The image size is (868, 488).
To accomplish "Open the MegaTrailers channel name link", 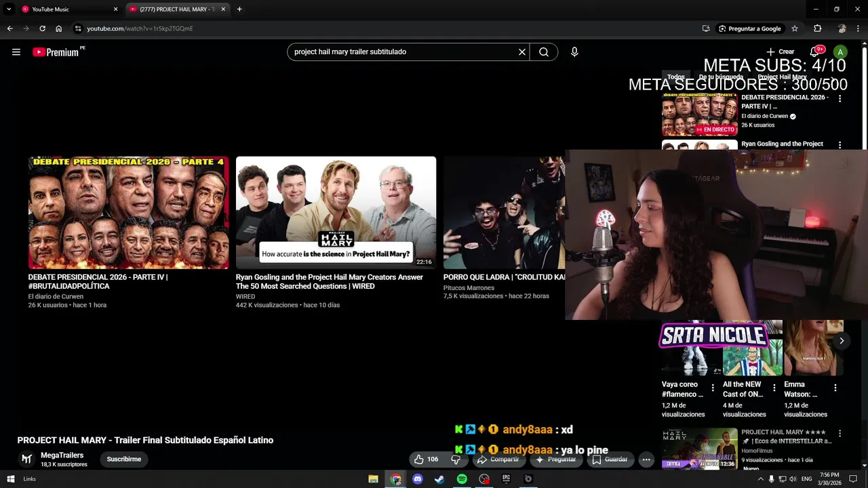I will [x=62, y=455].
